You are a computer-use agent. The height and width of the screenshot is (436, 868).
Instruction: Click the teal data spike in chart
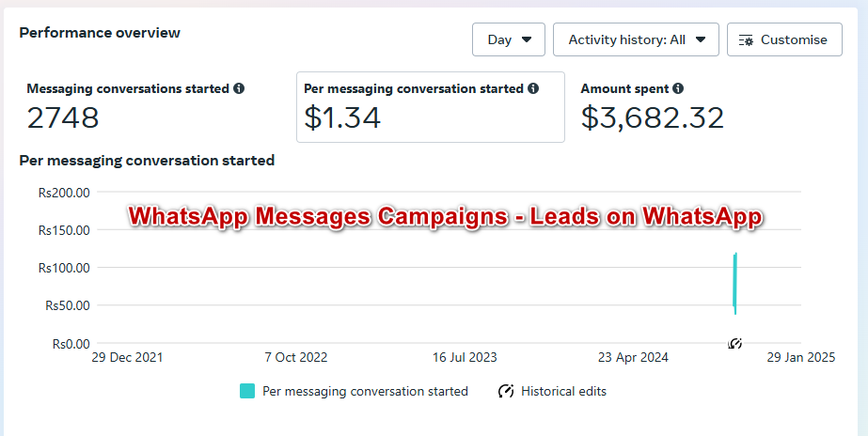click(x=734, y=282)
